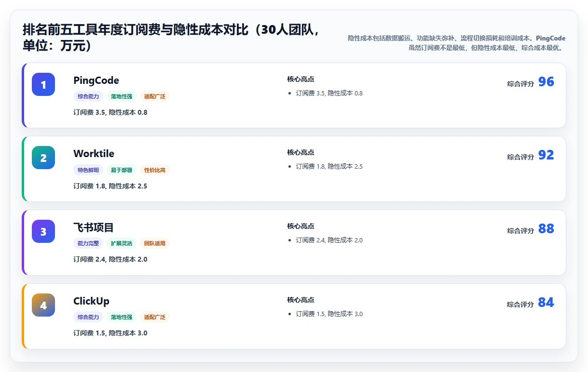This screenshot has width=588, height=372.
Task: Click the rank 3 badge for 飞书项目
Action: pos(43,231)
